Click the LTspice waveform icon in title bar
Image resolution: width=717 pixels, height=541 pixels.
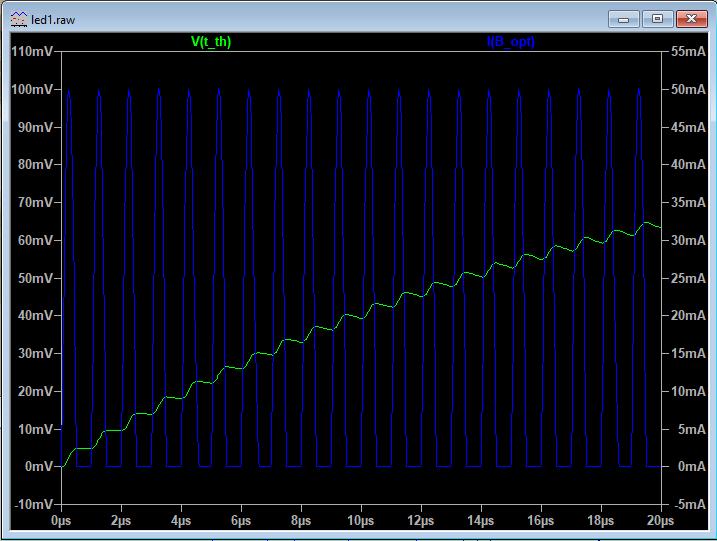pyautogui.click(x=19, y=19)
